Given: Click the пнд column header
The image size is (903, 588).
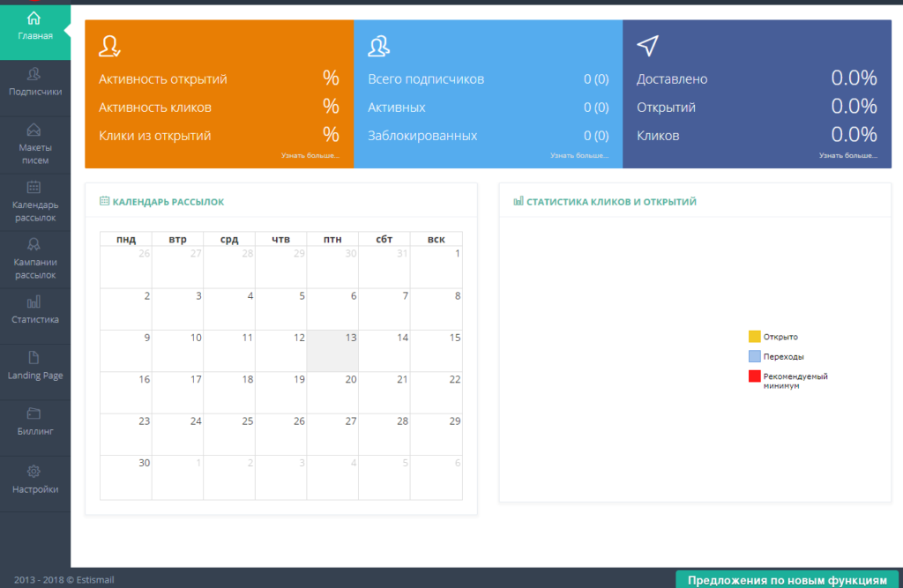Looking at the screenshot, I should tap(126, 239).
